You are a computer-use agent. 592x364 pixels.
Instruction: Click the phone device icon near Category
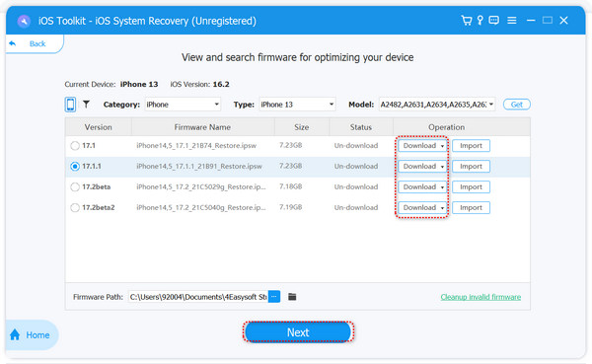(70, 105)
